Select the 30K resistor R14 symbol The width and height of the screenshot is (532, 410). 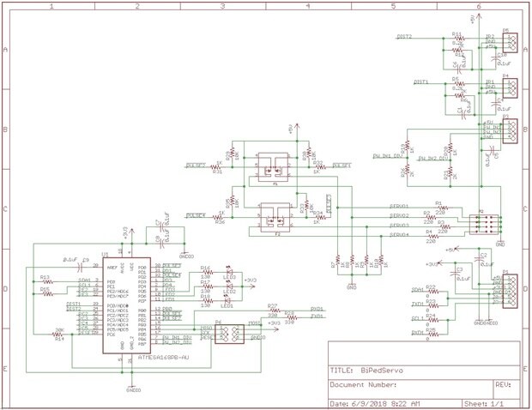[58, 334]
